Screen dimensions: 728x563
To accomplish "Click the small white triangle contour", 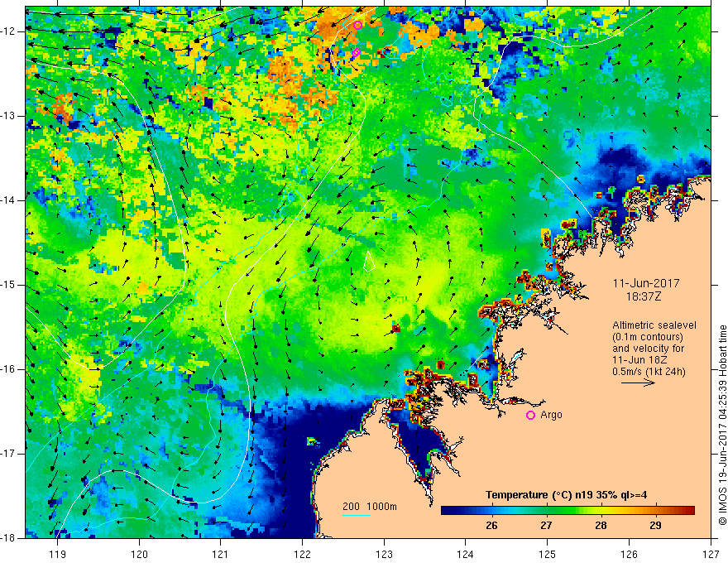I will [369, 262].
